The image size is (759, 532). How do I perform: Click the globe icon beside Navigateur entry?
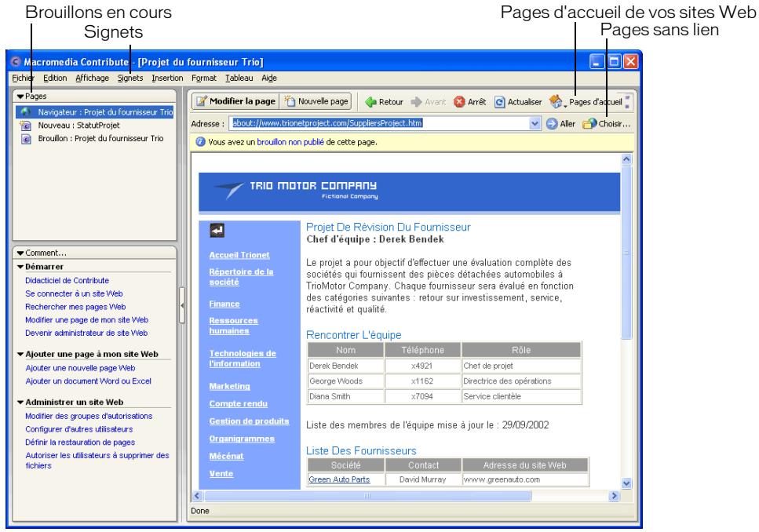[x=25, y=112]
